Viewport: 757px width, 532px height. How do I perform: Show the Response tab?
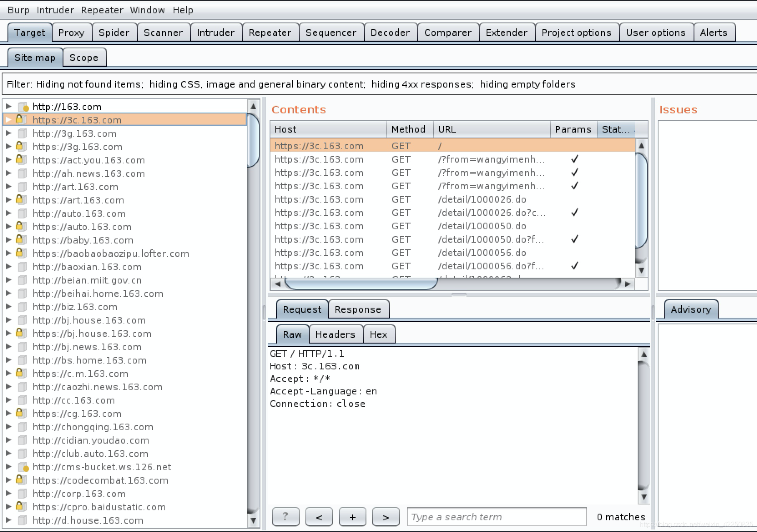[x=358, y=309]
